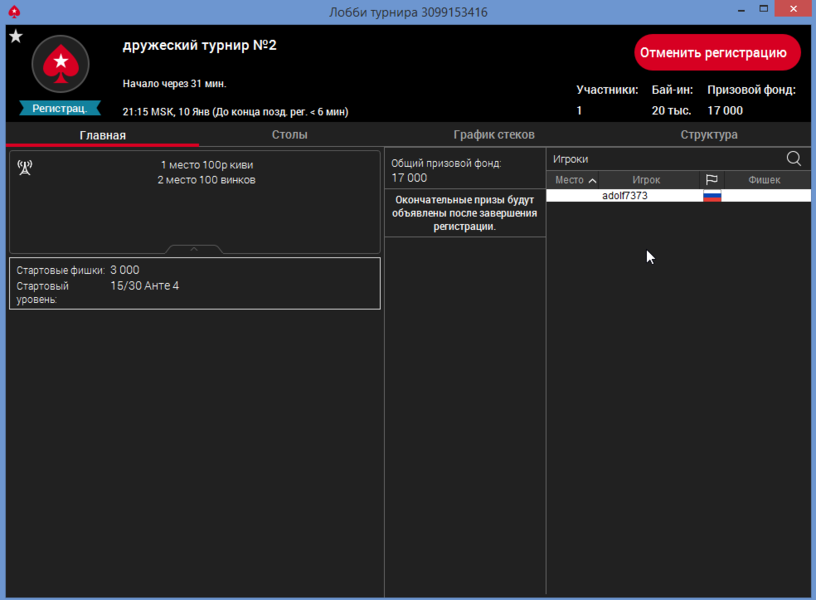Viewport: 816px width, 600px height.
Task: Click the starting chips value 3 000
Action: click(x=124, y=270)
